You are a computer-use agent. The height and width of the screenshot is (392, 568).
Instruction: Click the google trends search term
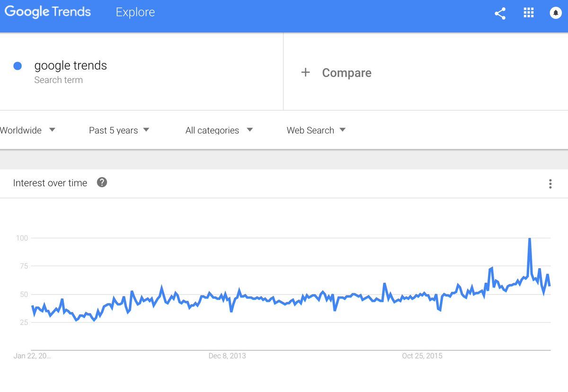(x=71, y=65)
